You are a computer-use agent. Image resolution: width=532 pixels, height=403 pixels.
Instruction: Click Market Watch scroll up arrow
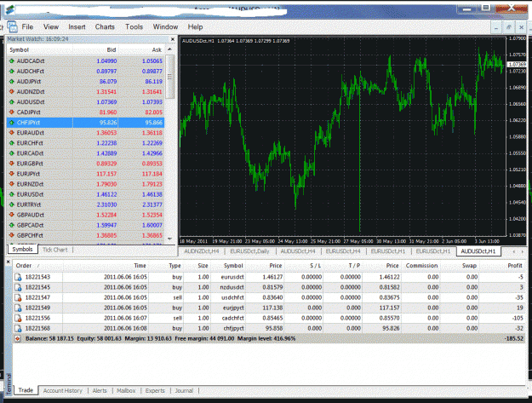(170, 49)
